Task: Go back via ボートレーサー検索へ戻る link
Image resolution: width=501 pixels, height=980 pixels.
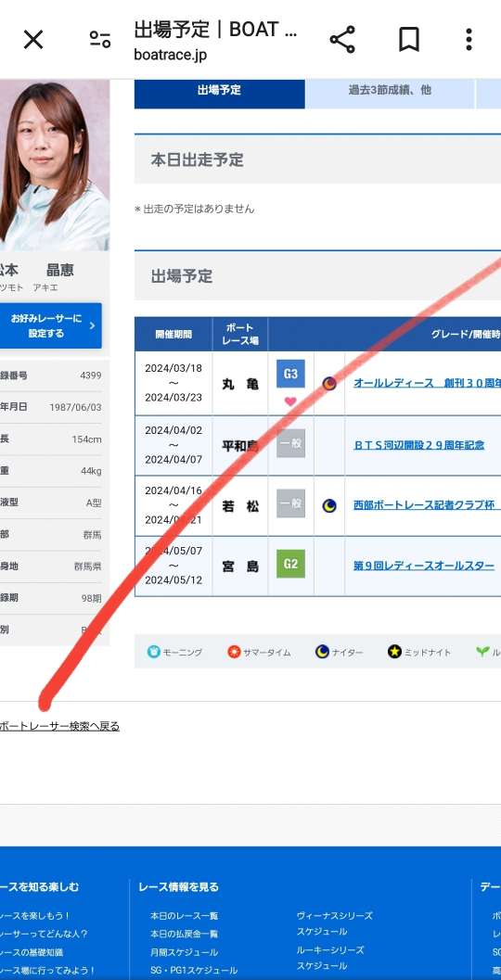Action: coord(59,726)
